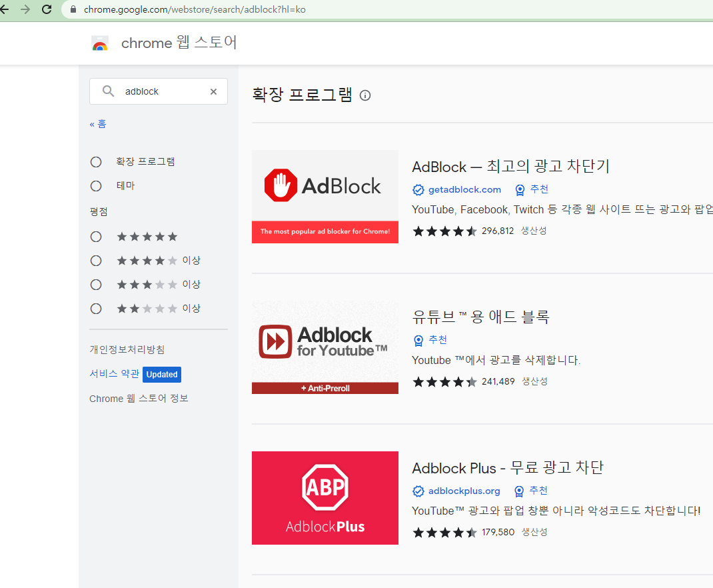Image resolution: width=713 pixels, height=588 pixels.
Task: Go back to « 홈
Action: click(98, 124)
